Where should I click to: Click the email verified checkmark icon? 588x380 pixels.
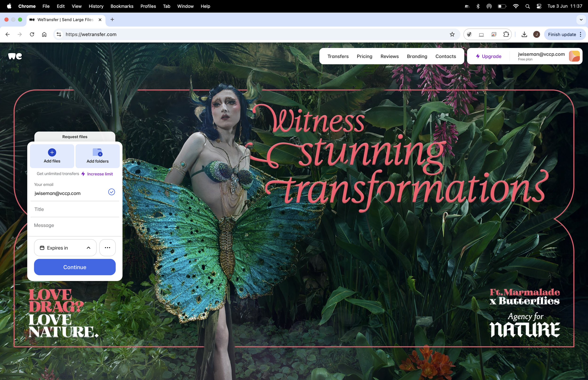point(111,192)
